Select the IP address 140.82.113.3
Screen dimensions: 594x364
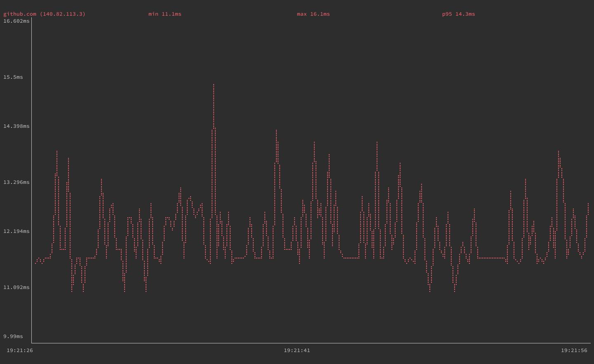pos(62,14)
